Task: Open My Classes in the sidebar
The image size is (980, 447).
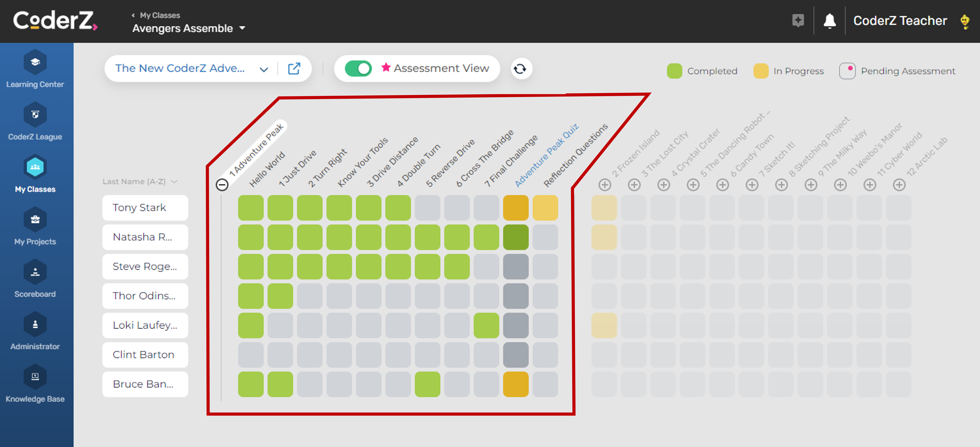Action: pos(35,173)
